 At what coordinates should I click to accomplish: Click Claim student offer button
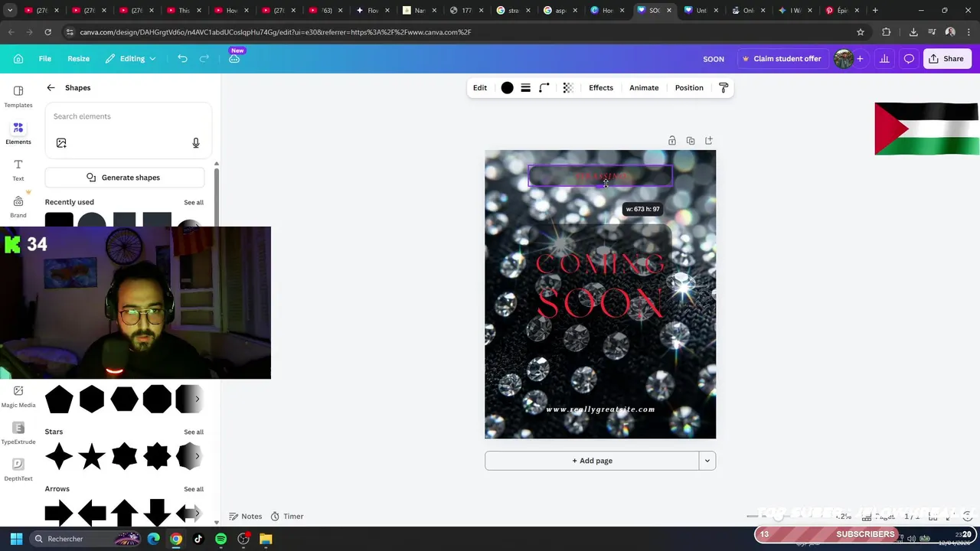tap(781, 59)
